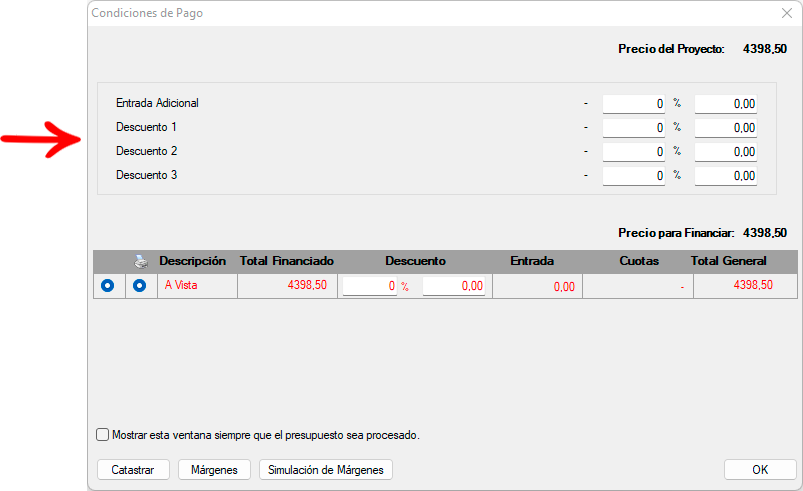Confirm with the OK button
The width and height of the screenshot is (803, 491).
click(760, 469)
